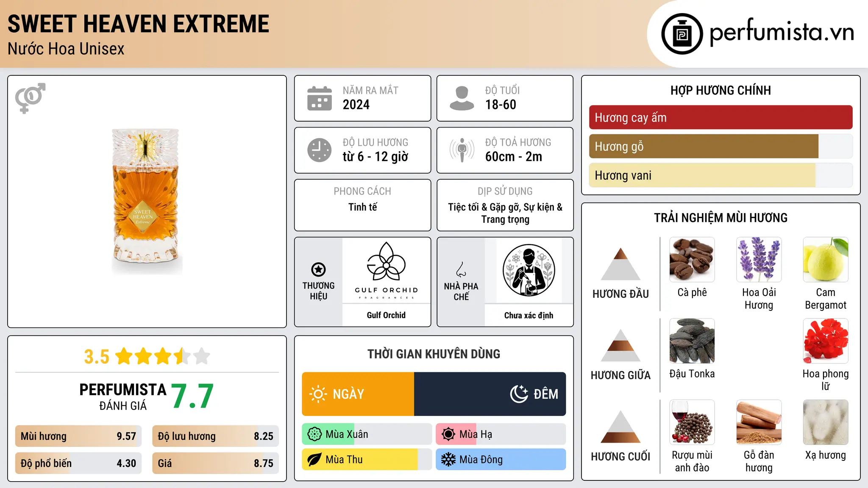
Task: Open the Sweet Heaven Extreme bottle image
Action: click(147, 202)
